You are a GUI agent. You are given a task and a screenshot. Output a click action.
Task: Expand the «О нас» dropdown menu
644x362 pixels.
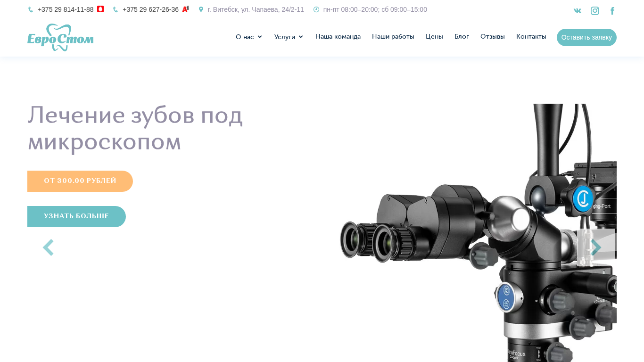[249, 37]
